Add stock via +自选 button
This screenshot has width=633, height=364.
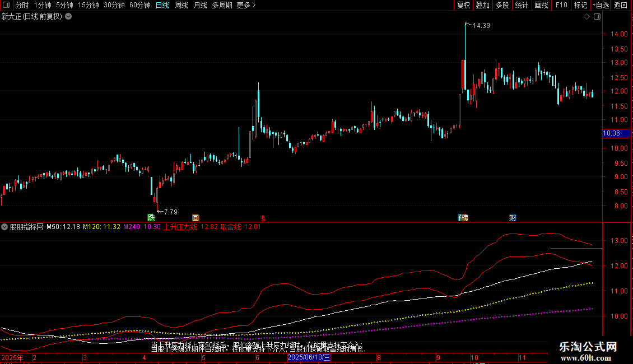601,5
